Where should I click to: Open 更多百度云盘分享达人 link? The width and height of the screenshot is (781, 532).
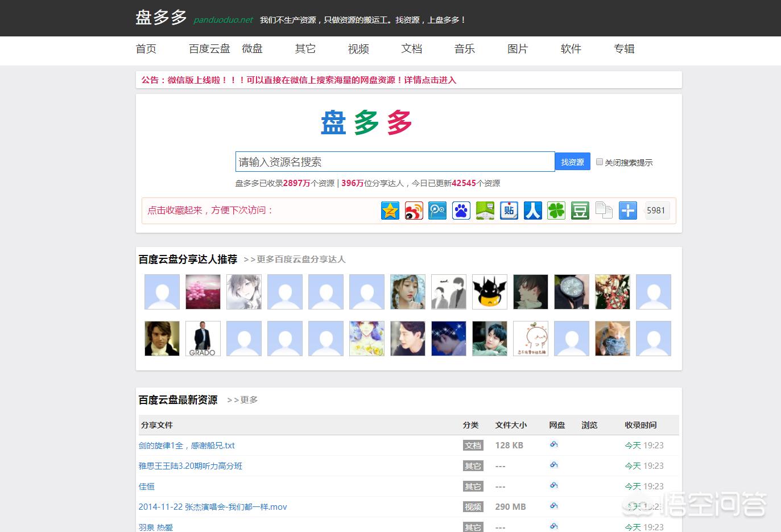[301, 259]
